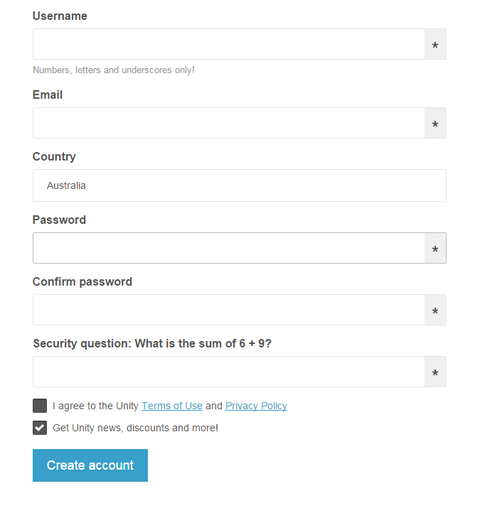
Task: Focus the Password input field
Action: pyautogui.click(x=229, y=248)
